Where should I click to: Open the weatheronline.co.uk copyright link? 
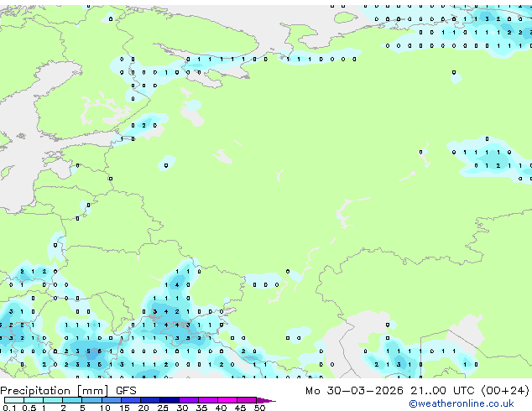point(462,403)
